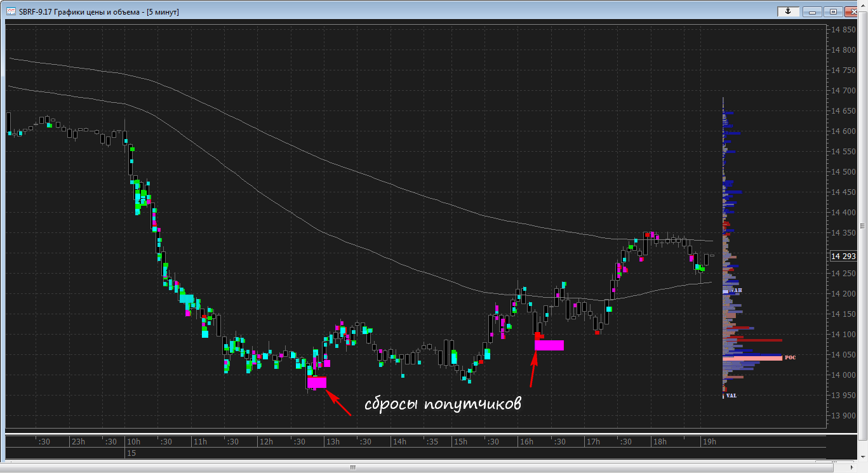The height and width of the screenshot is (473, 868).
Task: Click the 14 350 price axis label
Action: click(843, 232)
